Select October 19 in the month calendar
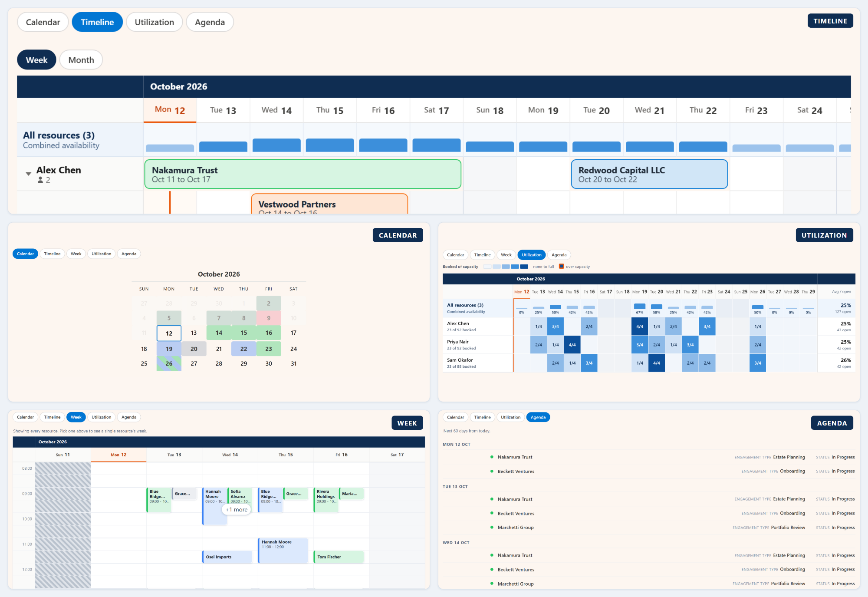The width and height of the screenshot is (868, 597). click(169, 349)
